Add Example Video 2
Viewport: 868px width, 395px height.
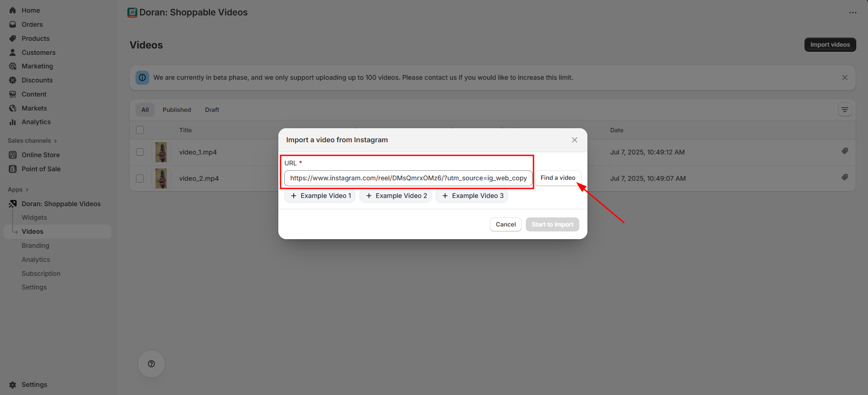pyautogui.click(x=396, y=196)
